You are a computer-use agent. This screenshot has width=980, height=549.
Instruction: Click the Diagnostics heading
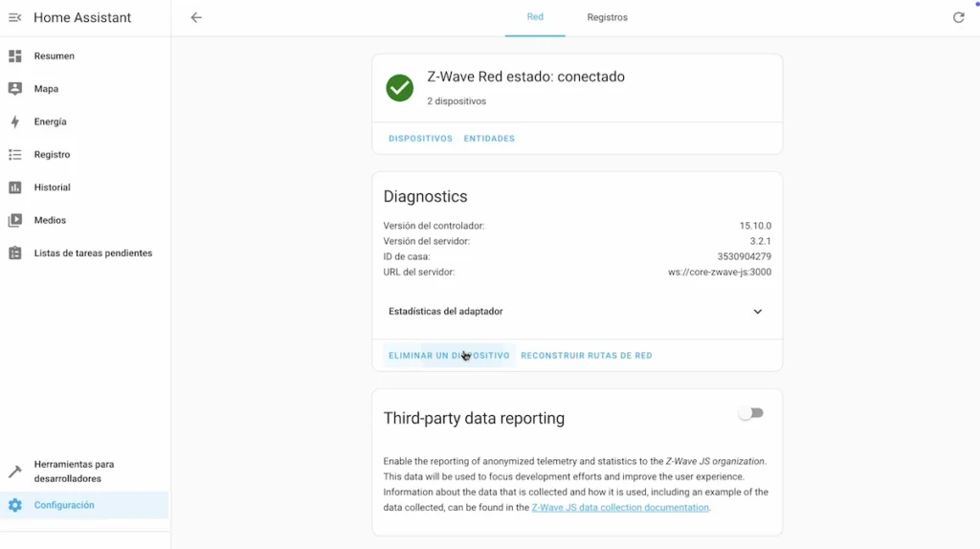tap(425, 197)
